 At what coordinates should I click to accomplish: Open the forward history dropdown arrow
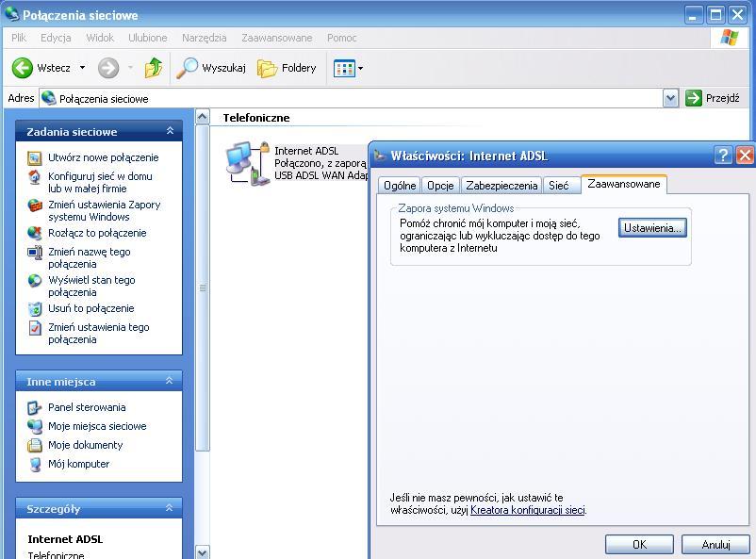click(x=130, y=68)
